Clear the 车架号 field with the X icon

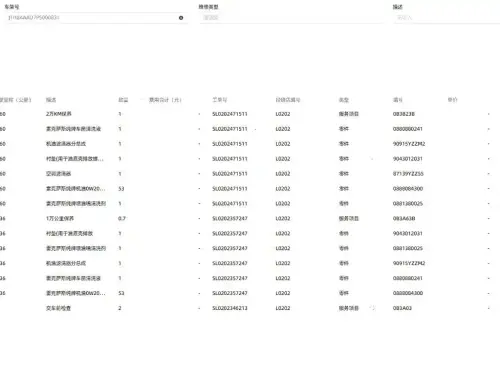click(181, 18)
